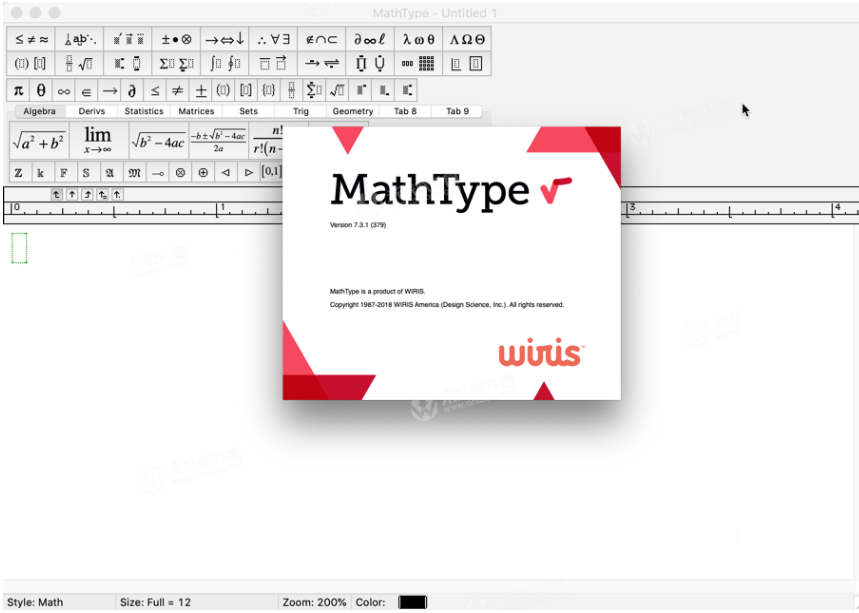Click the Zoom: 200% status field
This screenshot has height=613, width=859.
pyautogui.click(x=314, y=602)
